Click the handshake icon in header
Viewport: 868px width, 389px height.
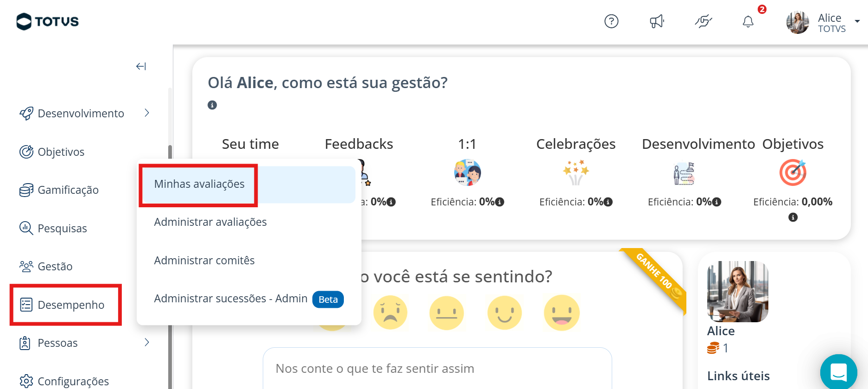[703, 21]
